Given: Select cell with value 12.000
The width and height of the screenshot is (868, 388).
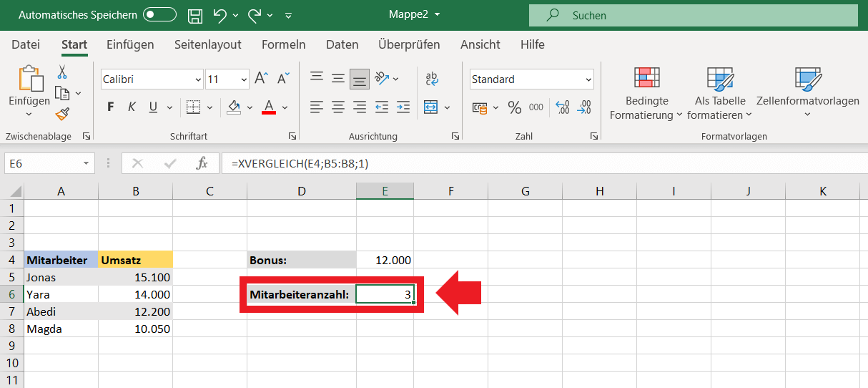Looking at the screenshot, I should point(385,260).
